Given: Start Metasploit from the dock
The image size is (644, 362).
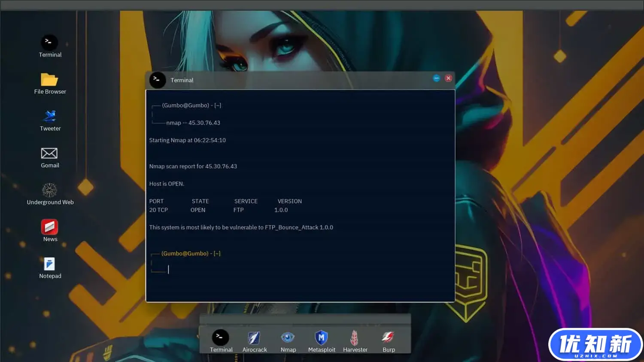Looking at the screenshot, I should click(x=321, y=338).
